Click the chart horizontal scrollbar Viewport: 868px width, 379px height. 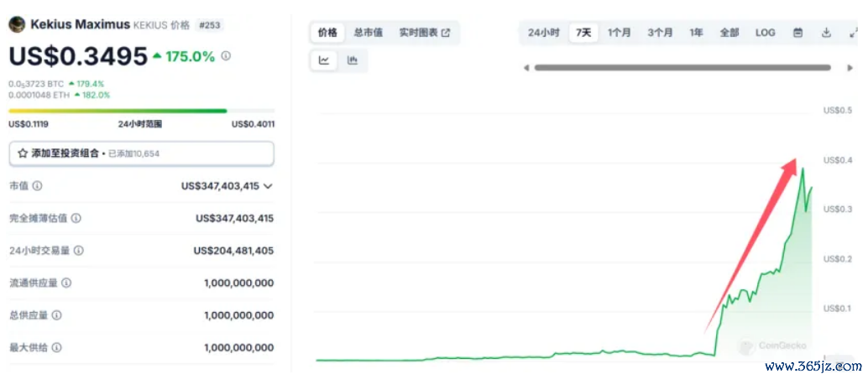point(682,68)
